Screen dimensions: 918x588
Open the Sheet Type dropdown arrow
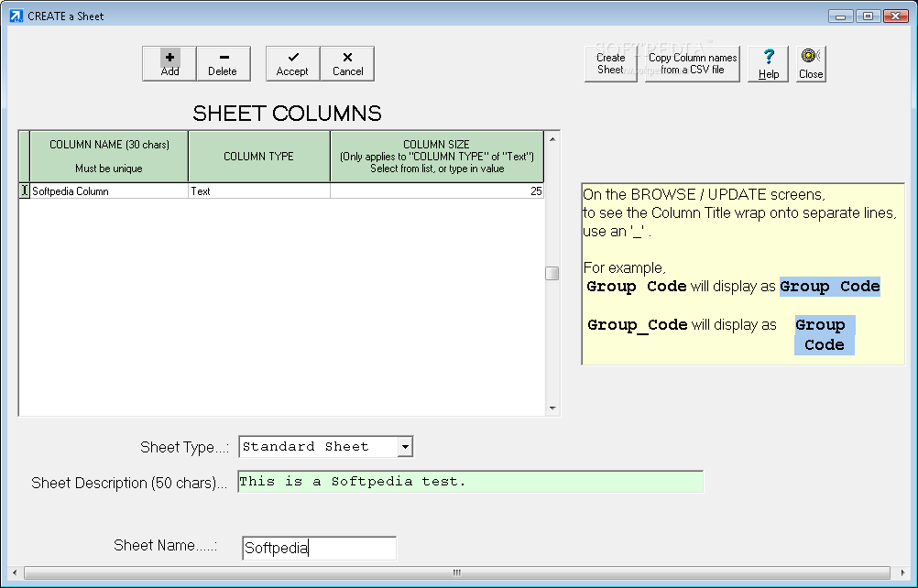point(405,447)
